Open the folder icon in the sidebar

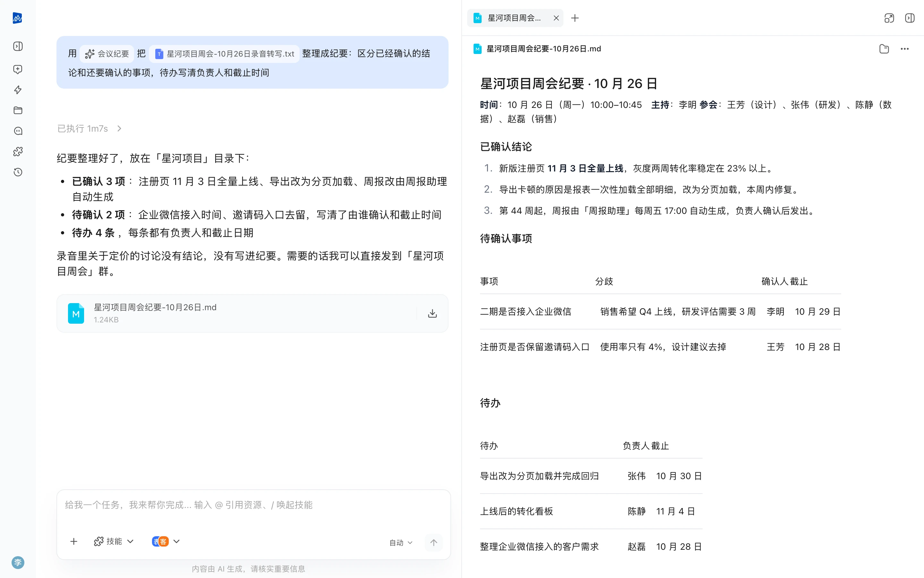click(x=18, y=110)
